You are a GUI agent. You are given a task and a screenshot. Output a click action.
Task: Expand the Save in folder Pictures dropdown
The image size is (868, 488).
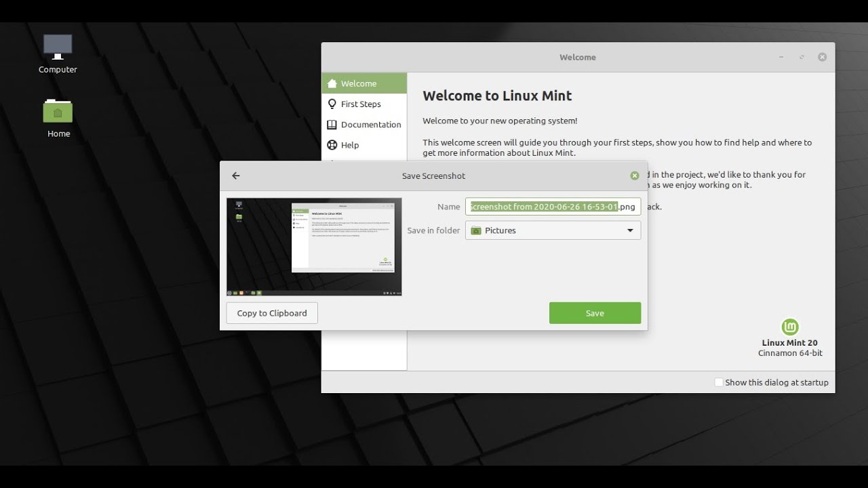(553, 230)
